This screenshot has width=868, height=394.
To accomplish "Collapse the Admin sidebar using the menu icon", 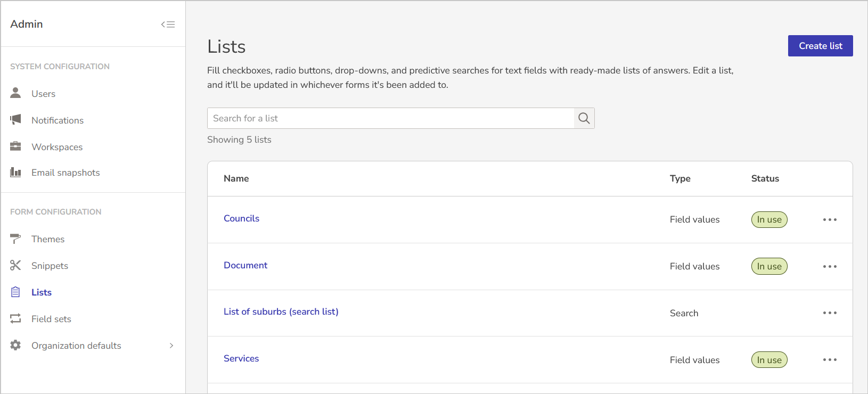I will [168, 24].
